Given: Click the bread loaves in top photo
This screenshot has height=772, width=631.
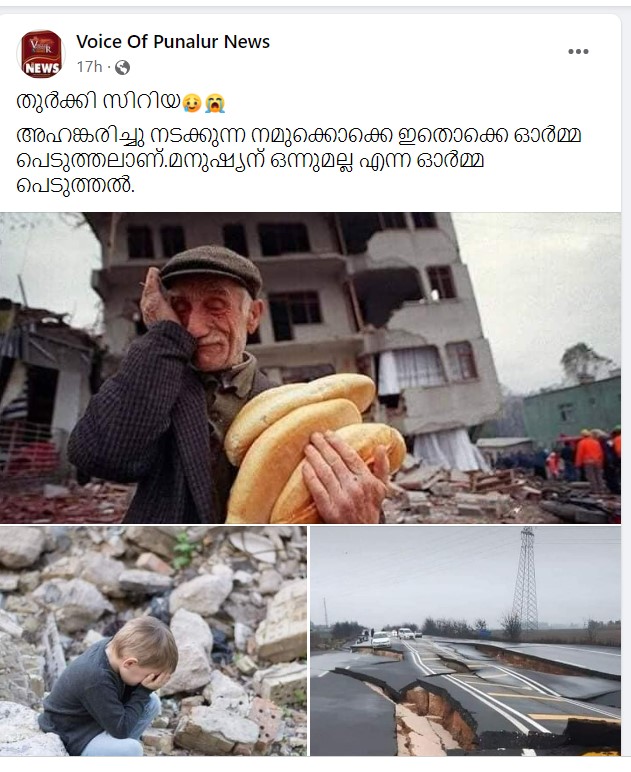Looking at the screenshot, I should (x=312, y=445).
